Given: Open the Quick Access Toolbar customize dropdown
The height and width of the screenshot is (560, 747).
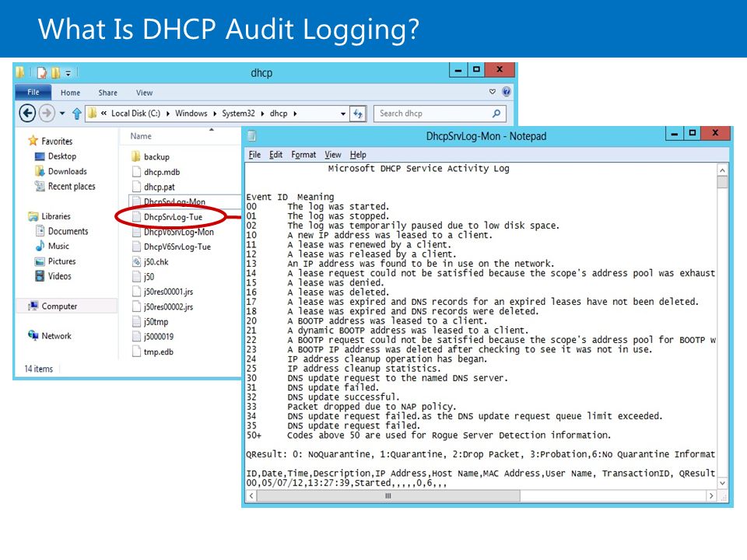Looking at the screenshot, I should 68,73.
